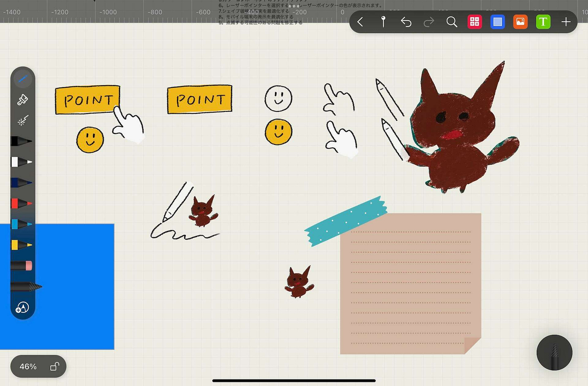Pick the red pencil

click(21, 203)
